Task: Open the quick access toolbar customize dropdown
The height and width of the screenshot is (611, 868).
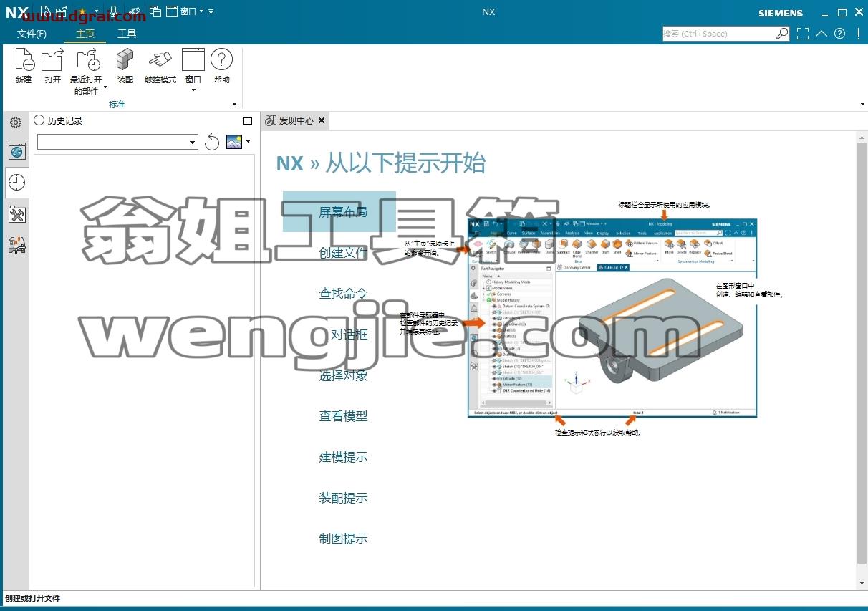Action: (211, 11)
